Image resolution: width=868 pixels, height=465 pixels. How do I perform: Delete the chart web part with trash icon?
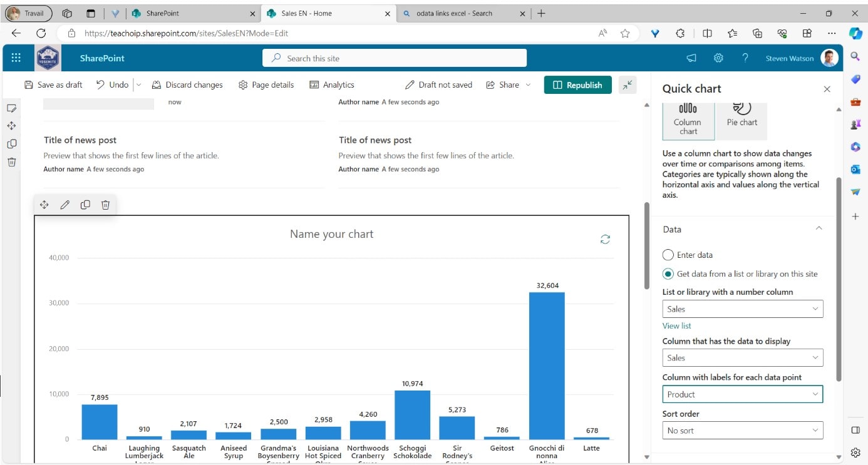[105, 205]
